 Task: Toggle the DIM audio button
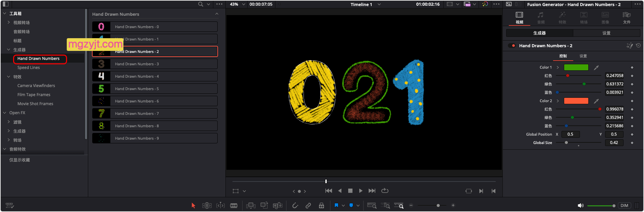(624, 205)
